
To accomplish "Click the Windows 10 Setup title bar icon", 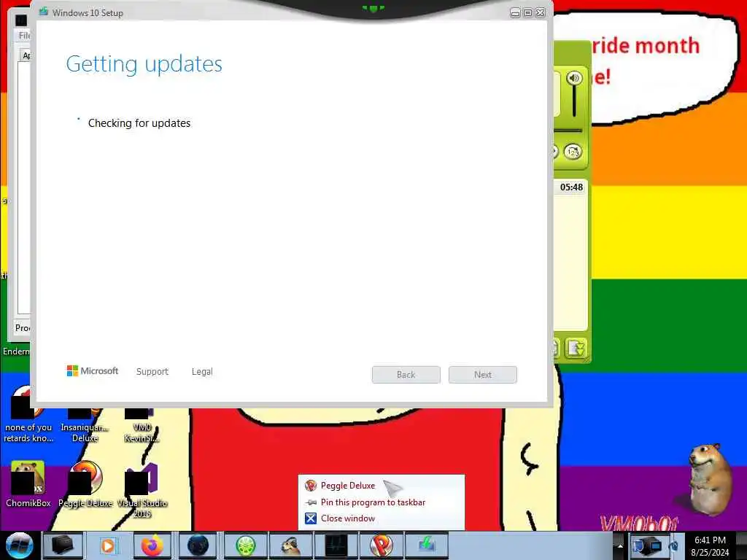I will [44, 12].
